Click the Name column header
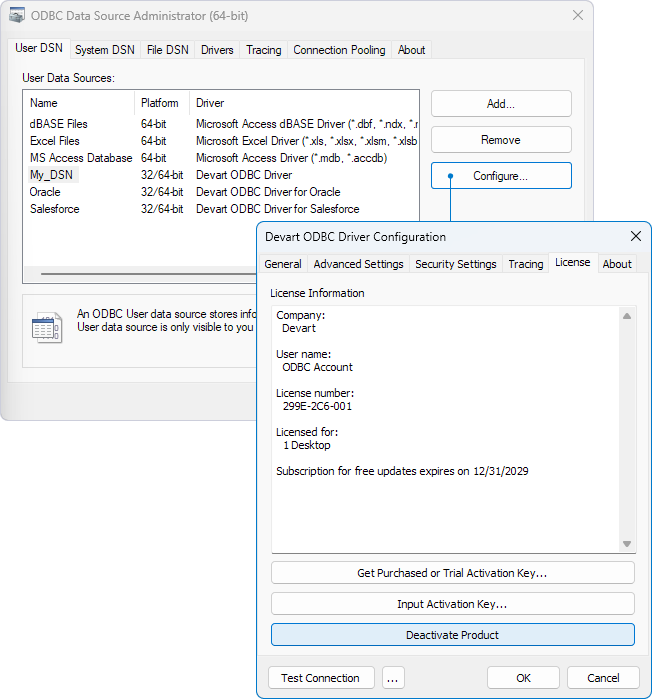652x699 pixels. pyautogui.click(x=79, y=103)
